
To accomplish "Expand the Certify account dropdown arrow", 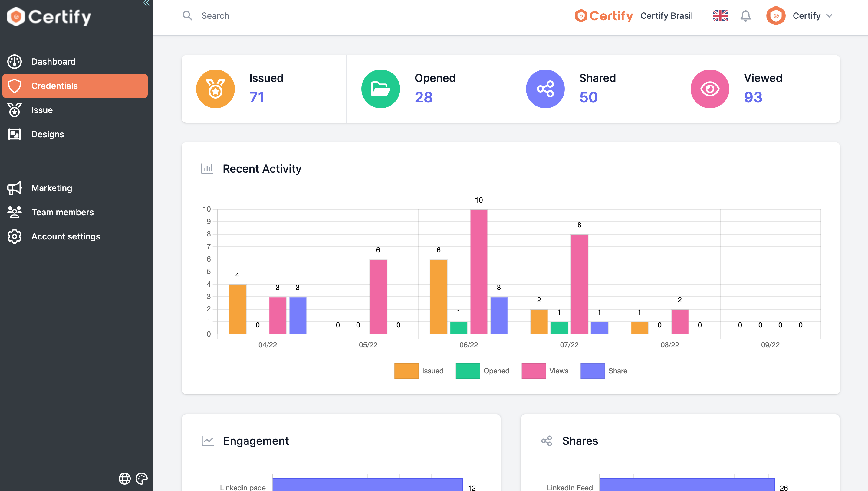I will pos(829,16).
